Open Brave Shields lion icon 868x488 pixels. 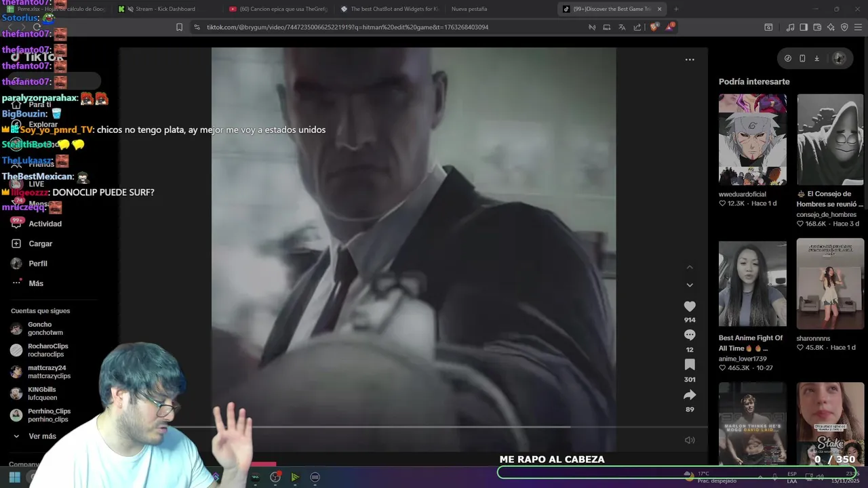click(654, 27)
